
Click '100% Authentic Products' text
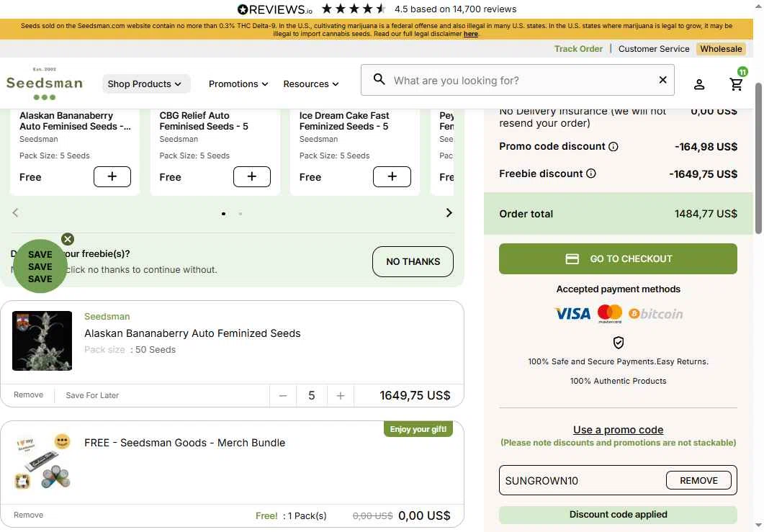coord(618,381)
